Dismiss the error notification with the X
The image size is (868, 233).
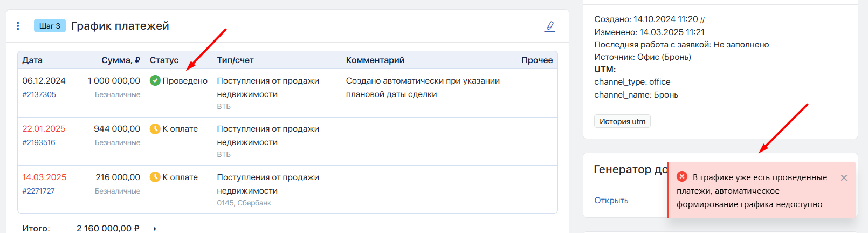(844, 177)
